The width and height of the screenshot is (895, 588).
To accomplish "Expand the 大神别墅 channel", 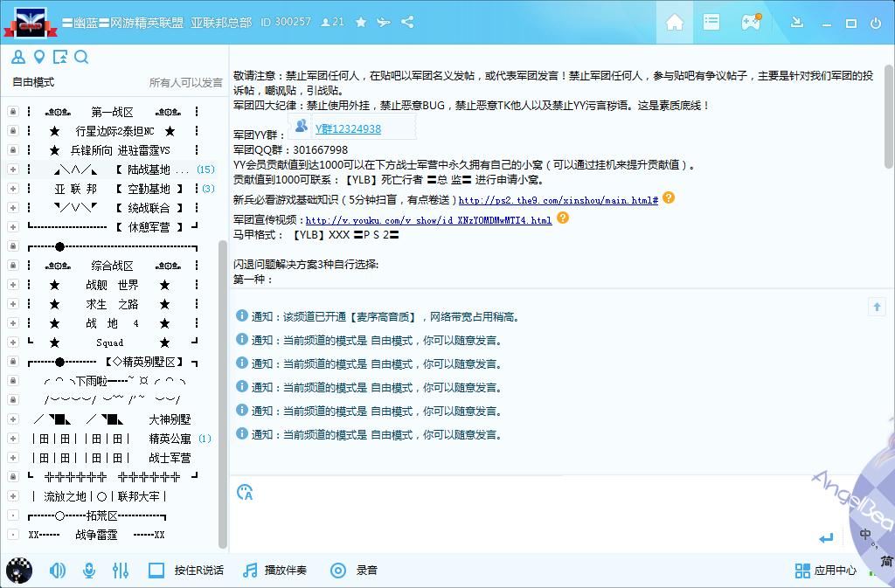I will 12,419.
